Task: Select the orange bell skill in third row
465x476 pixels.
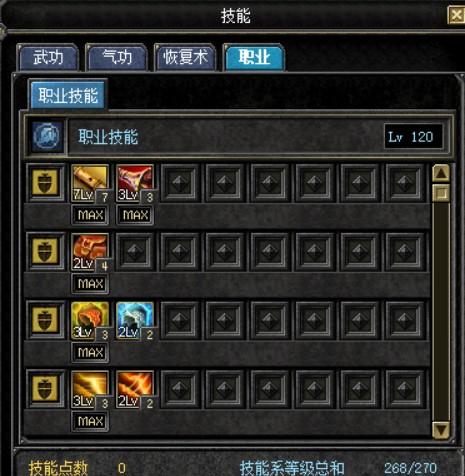Action: (x=90, y=321)
